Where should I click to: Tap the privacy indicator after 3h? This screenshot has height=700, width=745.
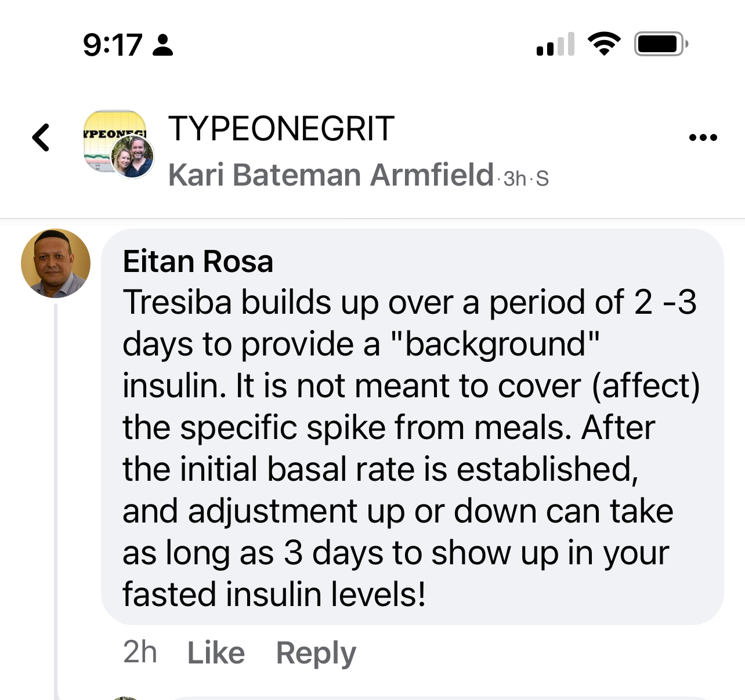(x=542, y=179)
